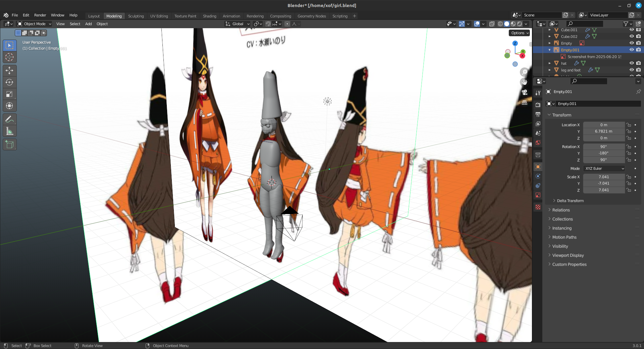This screenshot has height=349, width=644.
Task: Switch to the Sculpting workspace tab
Action: point(136,16)
